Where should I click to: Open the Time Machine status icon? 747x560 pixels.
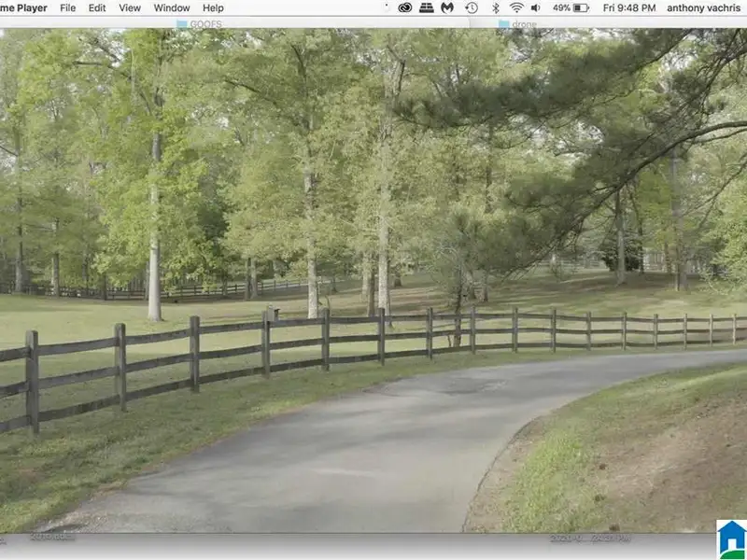tap(472, 7)
